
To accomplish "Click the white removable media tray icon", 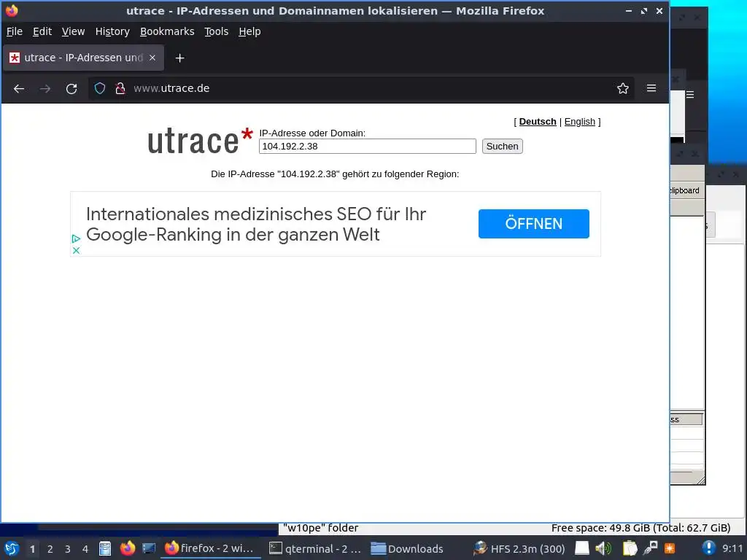I will [x=581, y=548].
